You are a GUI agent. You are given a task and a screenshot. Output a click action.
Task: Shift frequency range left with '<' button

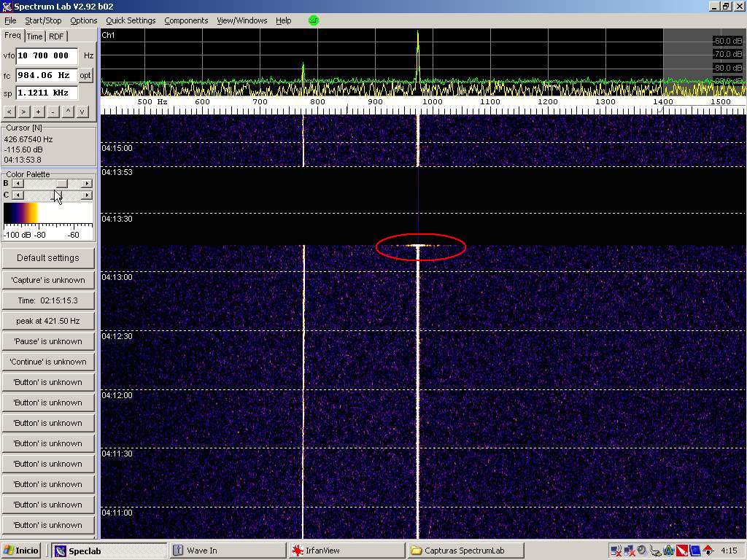click(9, 112)
